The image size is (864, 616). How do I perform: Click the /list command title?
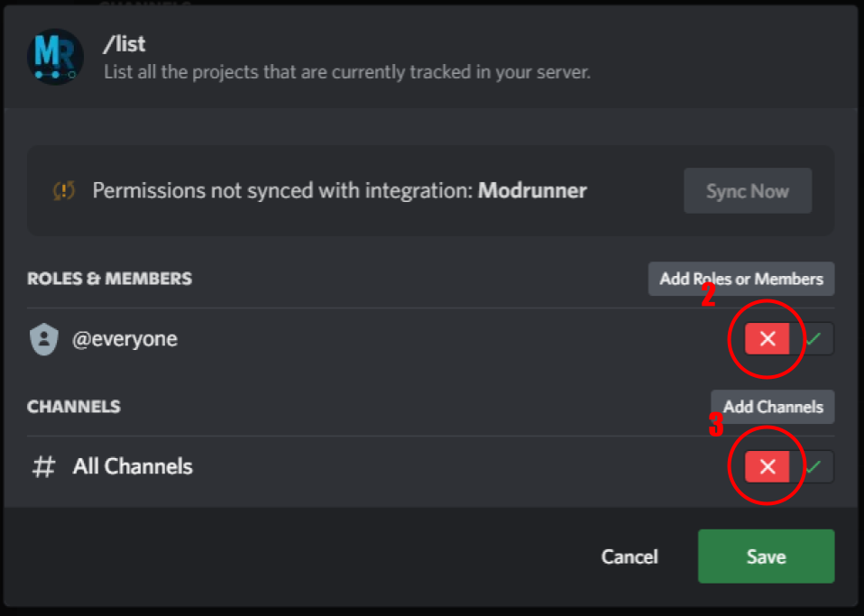coord(124,43)
